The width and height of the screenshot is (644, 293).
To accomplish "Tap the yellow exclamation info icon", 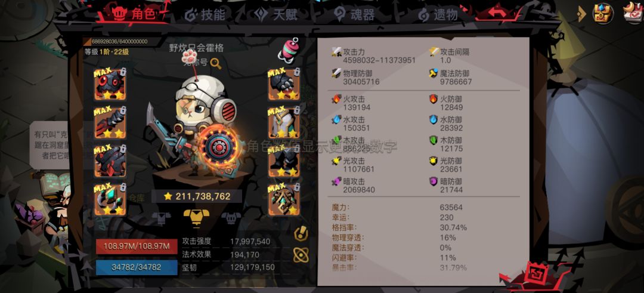I will click(301, 233).
